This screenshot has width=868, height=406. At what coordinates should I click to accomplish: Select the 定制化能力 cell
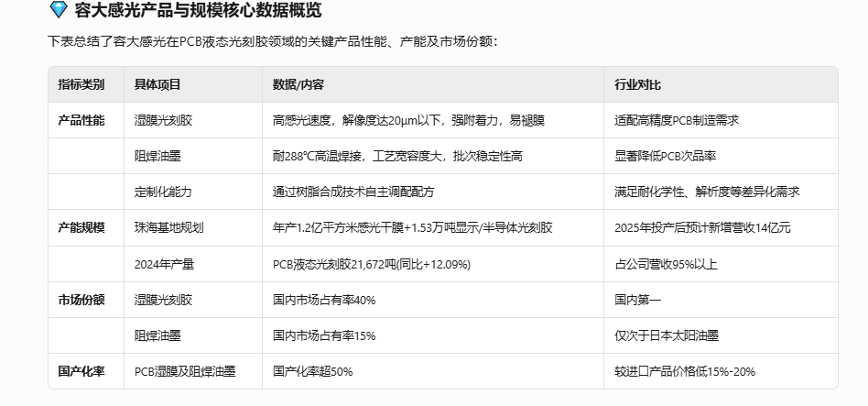tap(163, 192)
